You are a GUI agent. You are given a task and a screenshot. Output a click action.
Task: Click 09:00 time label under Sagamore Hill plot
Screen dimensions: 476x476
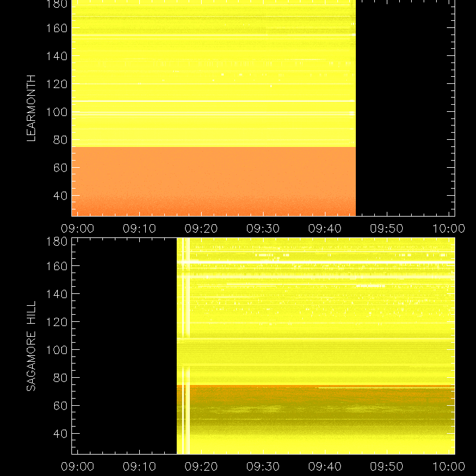pos(77,466)
